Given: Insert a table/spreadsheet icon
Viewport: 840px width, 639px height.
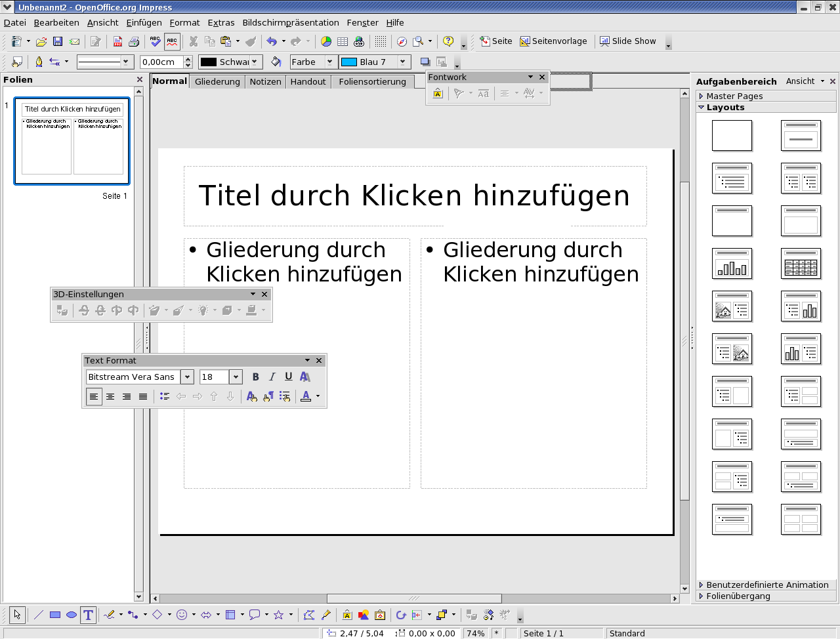Looking at the screenshot, I should pos(343,41).
